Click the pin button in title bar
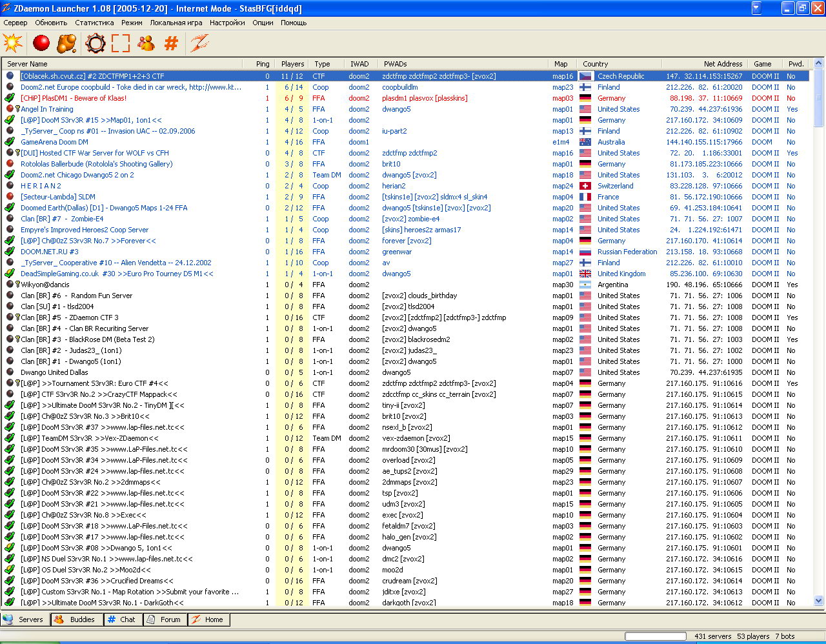826x644 pixels. click(x=756, y=8)
